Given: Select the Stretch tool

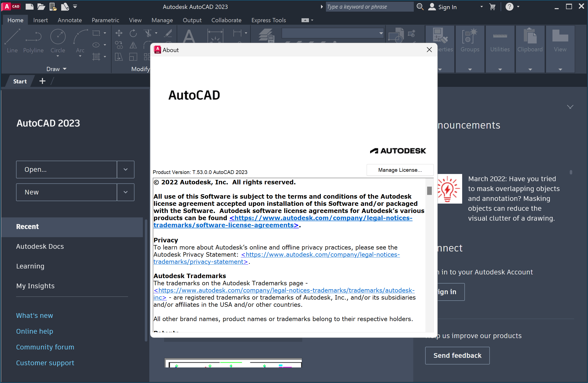Looking at the screenshot, I should 119,57.
